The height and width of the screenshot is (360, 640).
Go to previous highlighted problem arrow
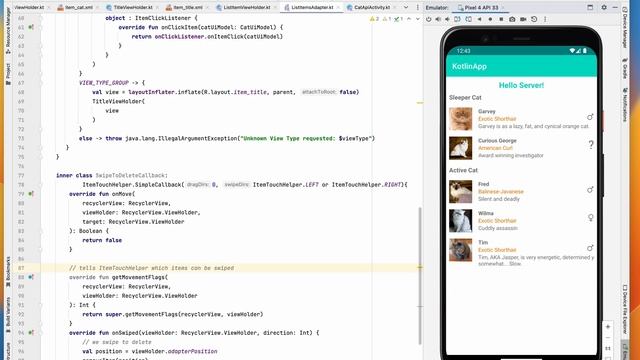pyautogui.click(x=409, y=19)
